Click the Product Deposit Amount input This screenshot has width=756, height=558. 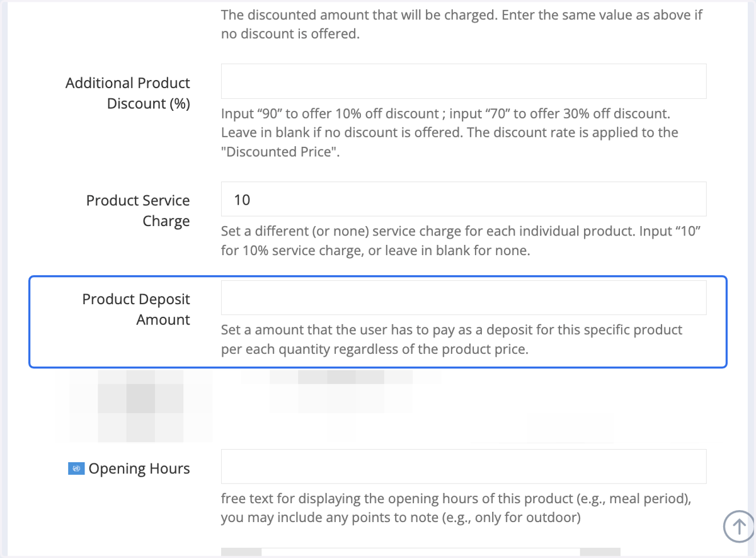point(464,298)
